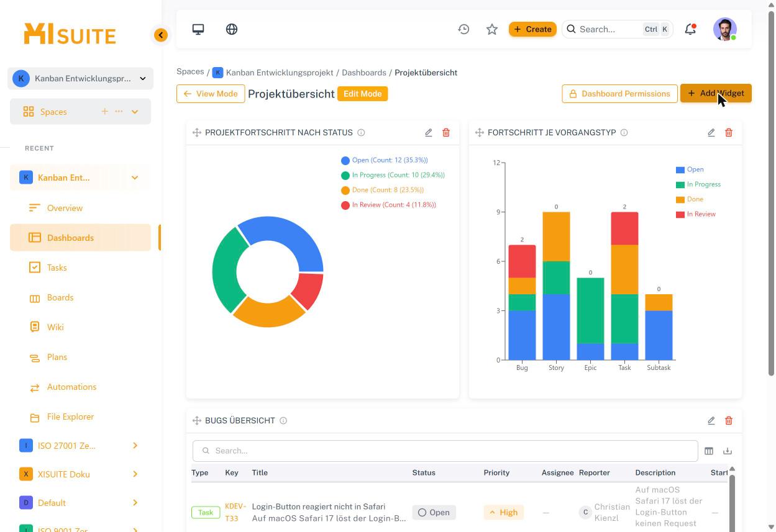776x532 pixels.
Task: Click the move handle of Fortschritt je Vorgangstyp
Action: coord(480,133)
